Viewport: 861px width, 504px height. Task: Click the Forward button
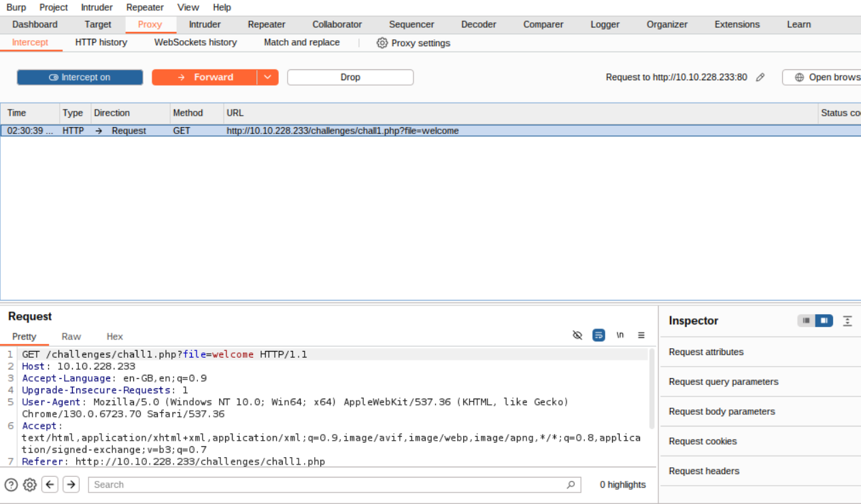(x=205, y=78)
